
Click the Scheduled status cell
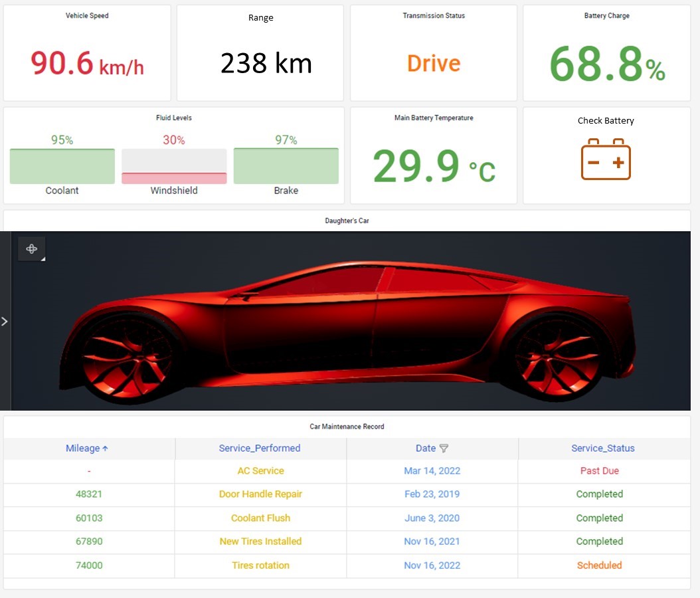pyautogui.click(x=600, y=565)
